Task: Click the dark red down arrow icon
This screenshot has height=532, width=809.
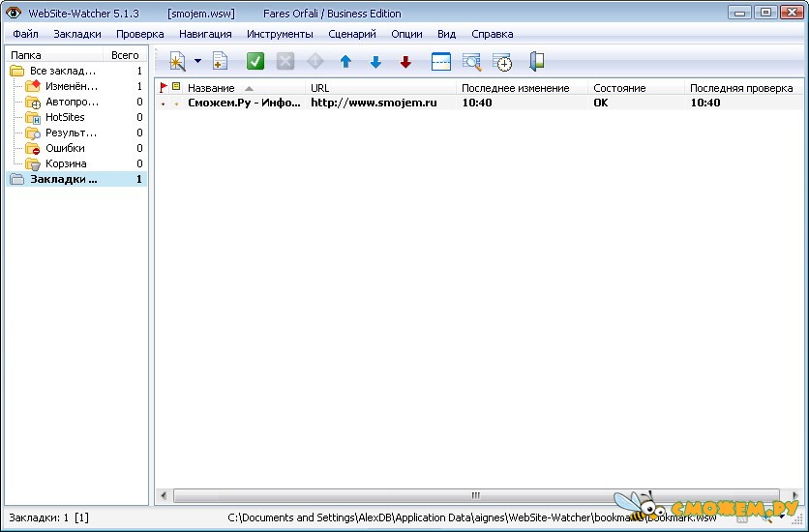Action: click(405, 62)
